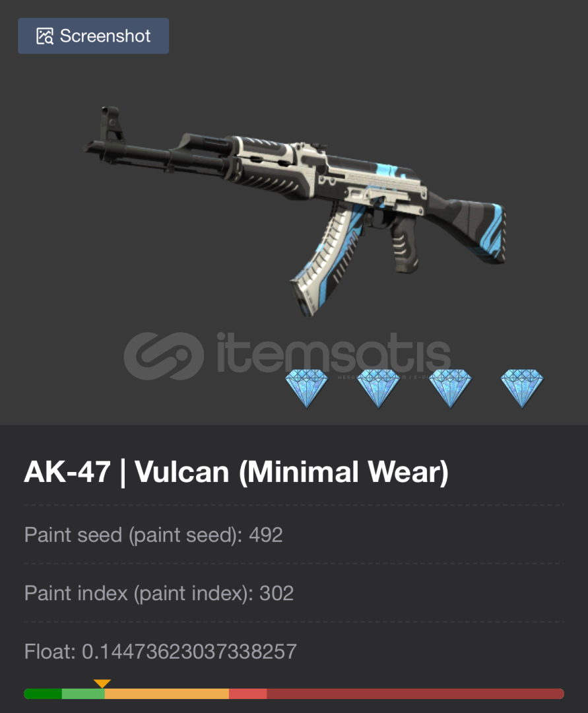
Task: Click the light green Minimal Wear segment
Action: pos(83,694)
